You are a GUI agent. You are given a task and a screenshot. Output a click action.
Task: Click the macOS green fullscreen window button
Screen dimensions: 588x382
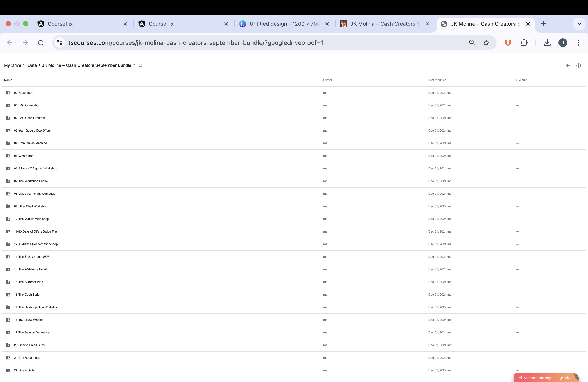(26, 24)
